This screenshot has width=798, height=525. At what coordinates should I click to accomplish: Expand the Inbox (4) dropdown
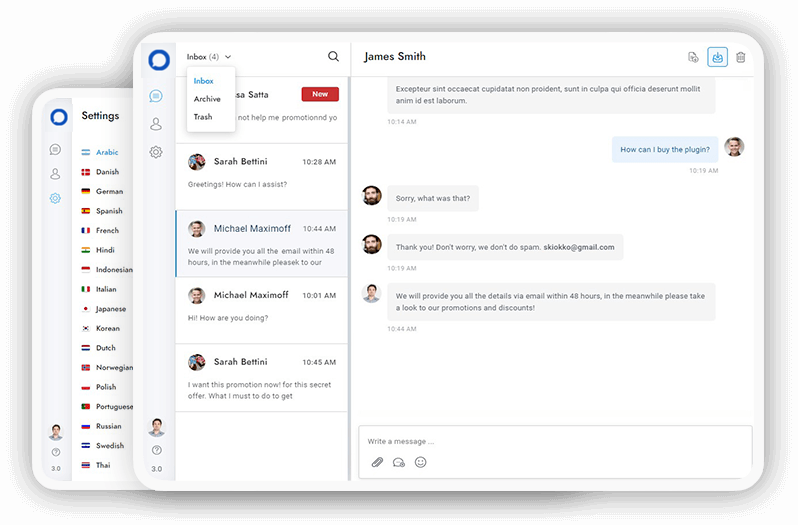[209, 56]
